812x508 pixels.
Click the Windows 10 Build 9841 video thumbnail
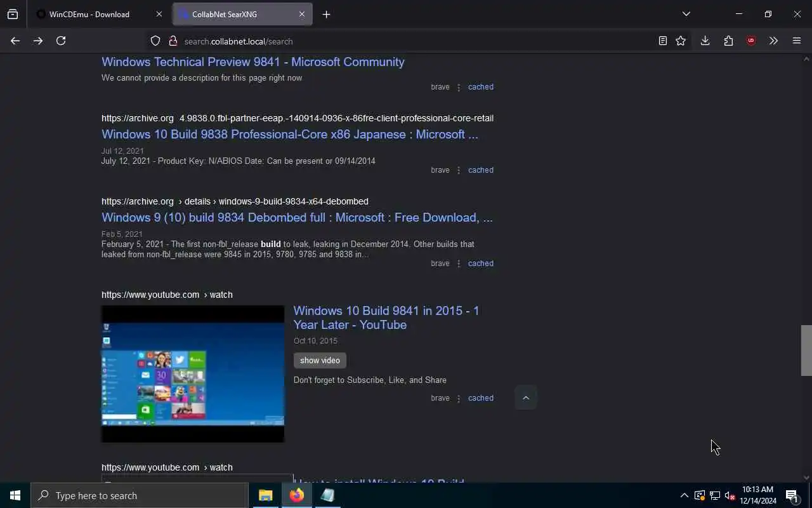[x=193, y=374]
